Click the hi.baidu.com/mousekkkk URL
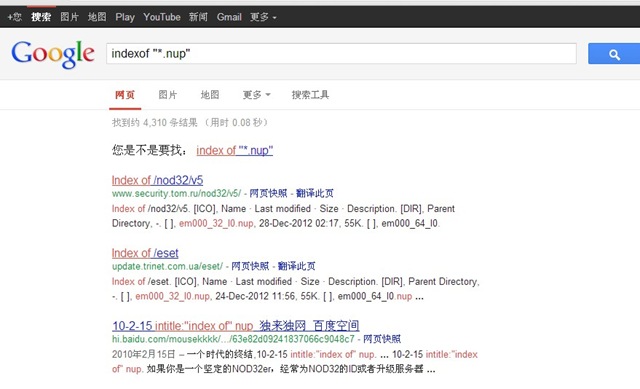Screen dimensions: 640x389 pyautogui.click(x=233, y=339)
